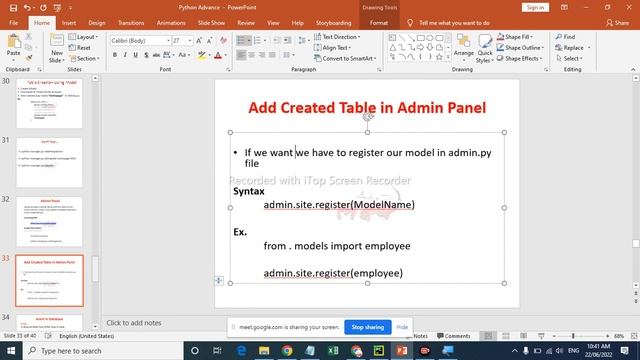Open the Shape Effects options

pyautogui.click(x=519, y=58)
